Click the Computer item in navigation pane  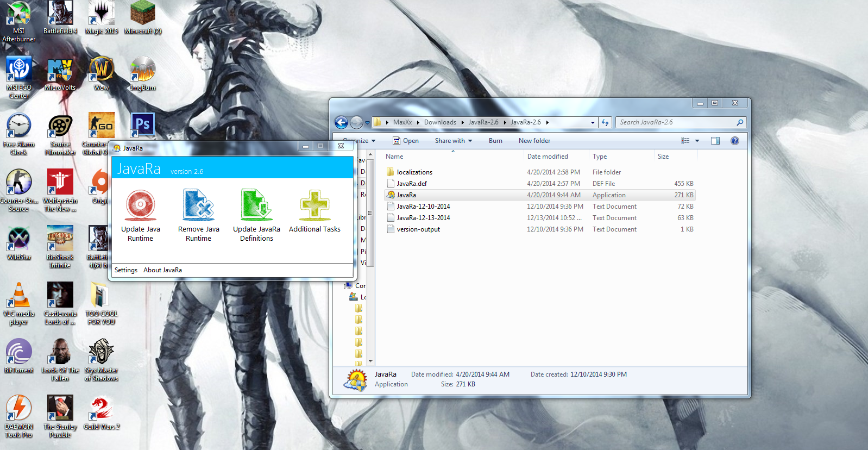(x=356, y=286)
